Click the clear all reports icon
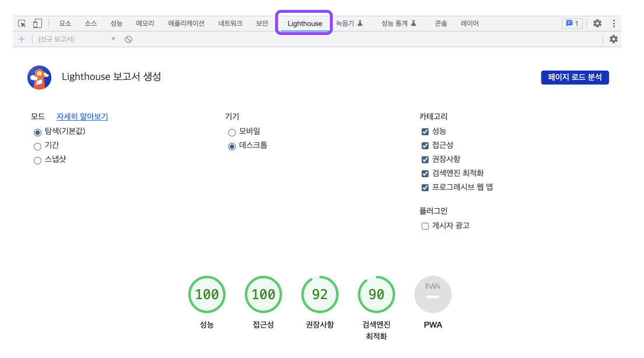 [128, 39]
